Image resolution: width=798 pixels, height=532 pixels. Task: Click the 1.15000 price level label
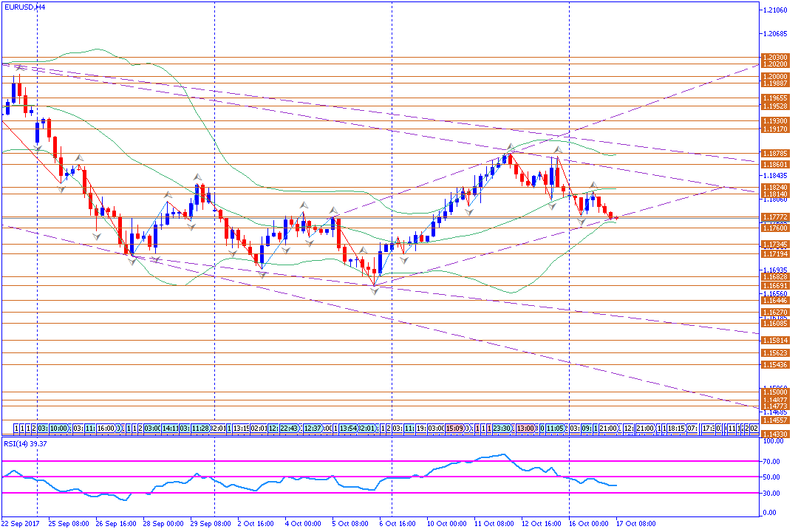[x=775, y=392]
